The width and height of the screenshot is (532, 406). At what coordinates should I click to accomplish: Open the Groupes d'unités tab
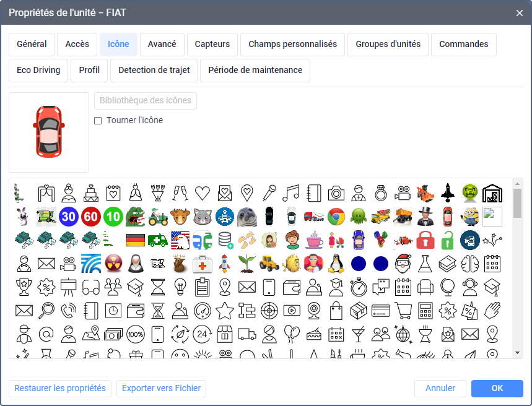click(x=388, y=44)
